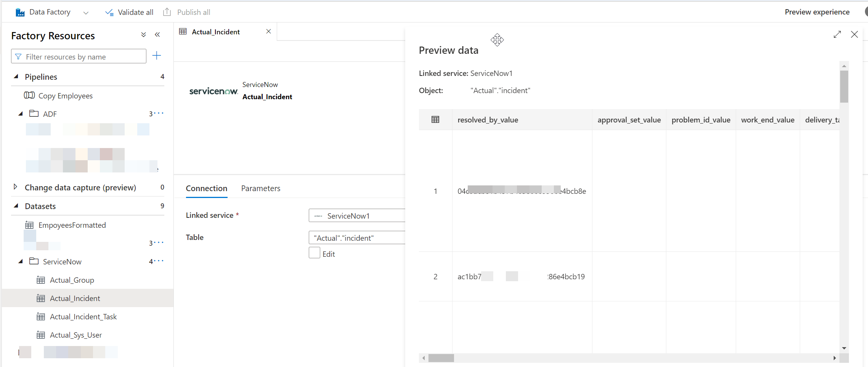This screenshot has height=367, width=868.
Task: Open Actual_Sys_User dataset
Action: tap(76, 335)
